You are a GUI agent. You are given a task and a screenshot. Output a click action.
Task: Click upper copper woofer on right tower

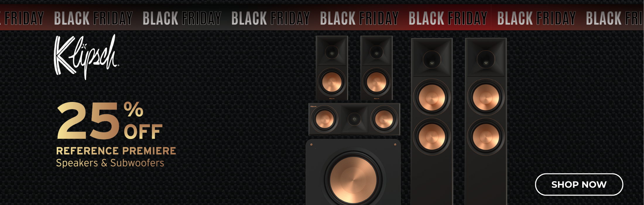[486, 98]
